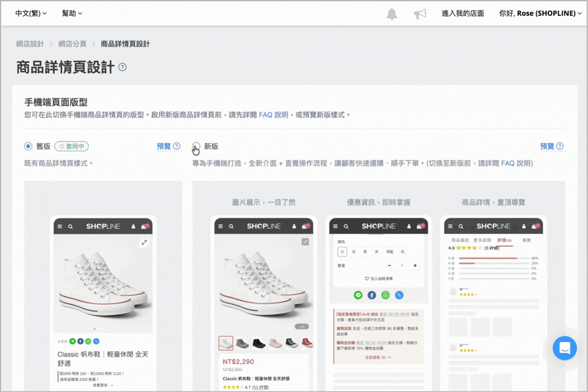Click cart icon in 商品詳情 phone preview
The height and width of the screenshot is (392, 588).
click(535, 226)
